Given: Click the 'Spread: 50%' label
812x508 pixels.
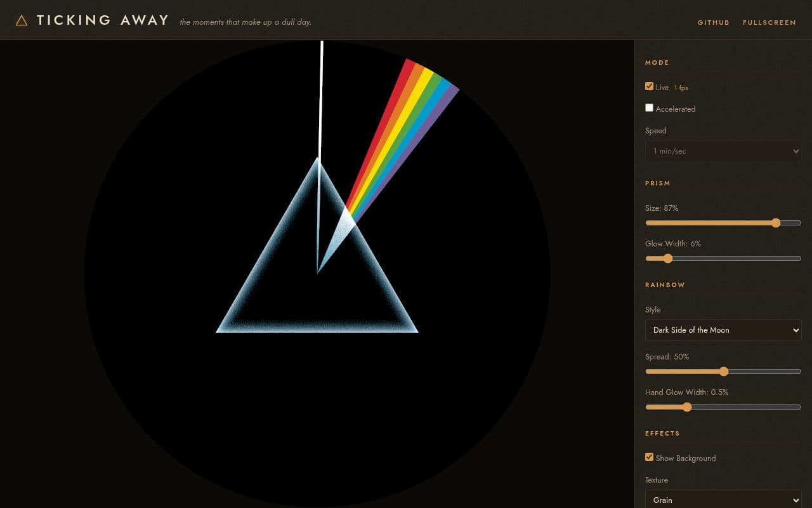Looking at the screenshot, I should tap(667, 357).
